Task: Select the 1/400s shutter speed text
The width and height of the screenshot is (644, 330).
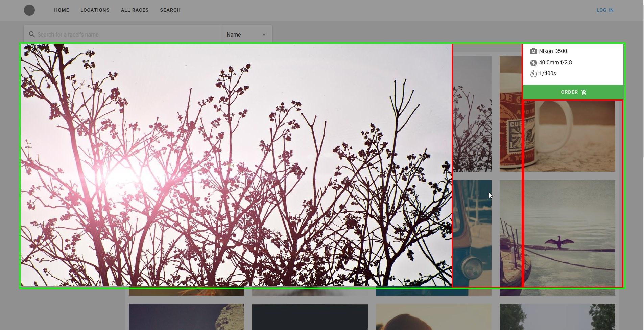Action: 547,74
